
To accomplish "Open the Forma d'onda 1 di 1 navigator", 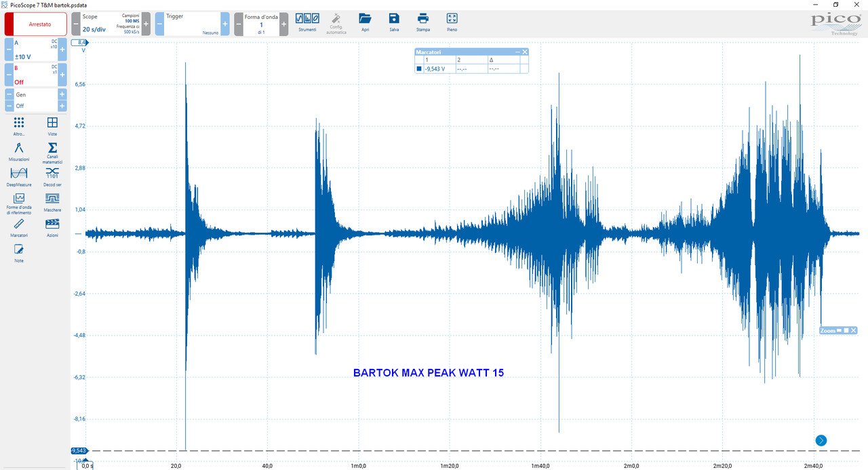I will [x=261, y=24].
